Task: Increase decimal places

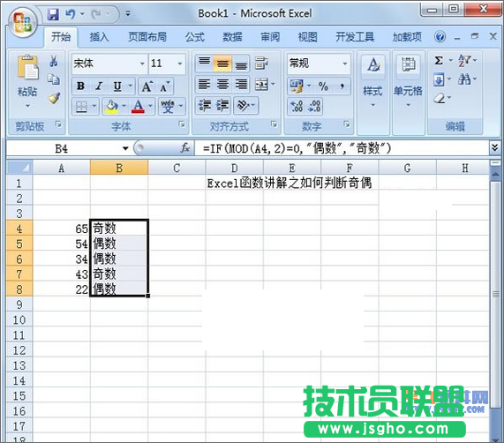Action: click(297, 106)
